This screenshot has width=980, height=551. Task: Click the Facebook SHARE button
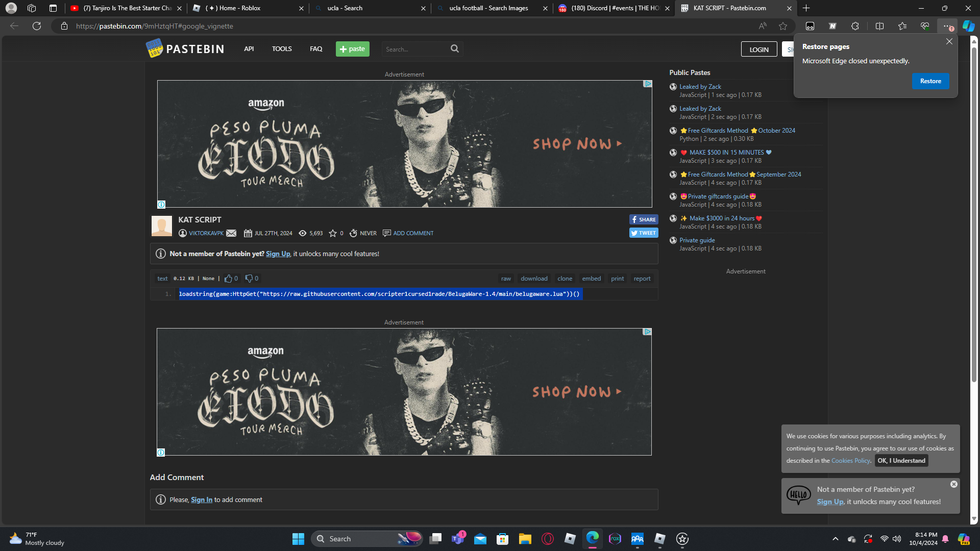(644, 219)
